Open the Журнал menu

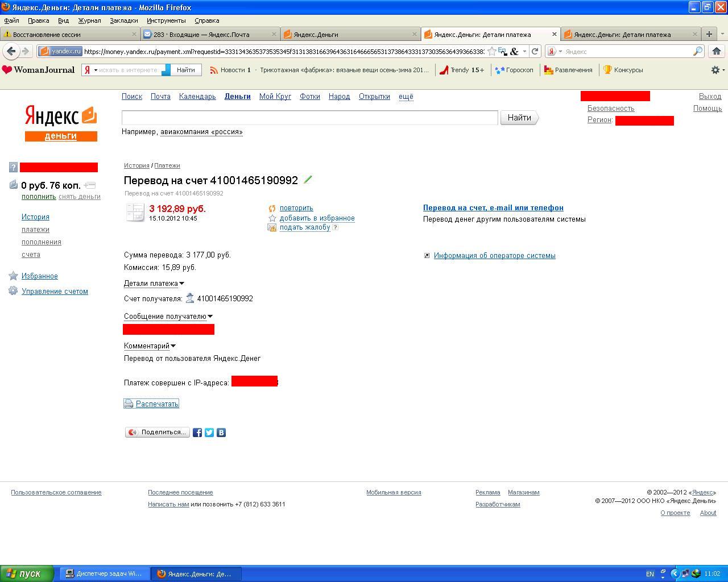pos(89,20)
